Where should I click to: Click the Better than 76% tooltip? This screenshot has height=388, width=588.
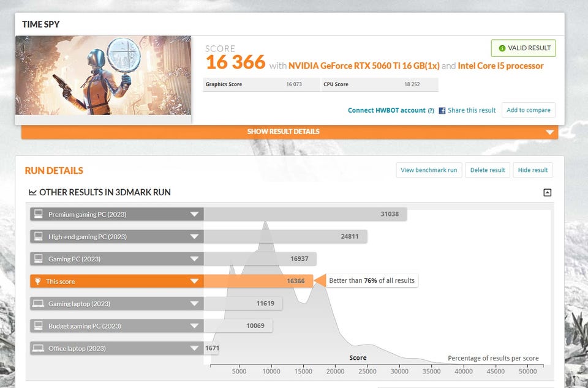(x=372, y=280)
